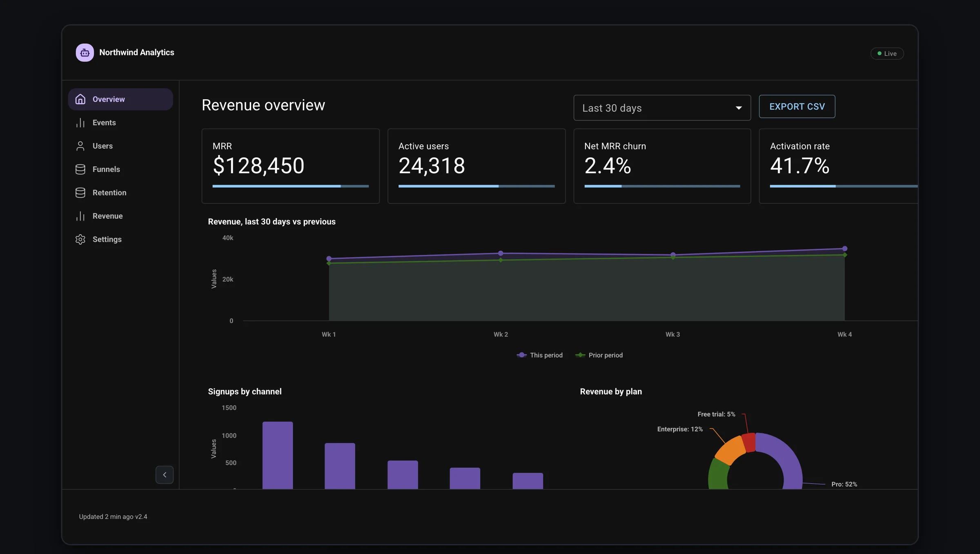Click the 24,318 active users value

pos(432,166)
